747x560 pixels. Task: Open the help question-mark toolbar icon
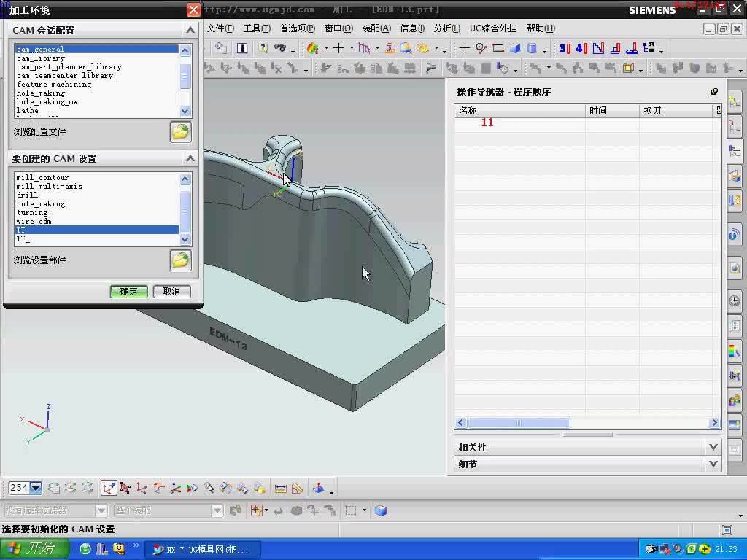click(x=263, y=48)
